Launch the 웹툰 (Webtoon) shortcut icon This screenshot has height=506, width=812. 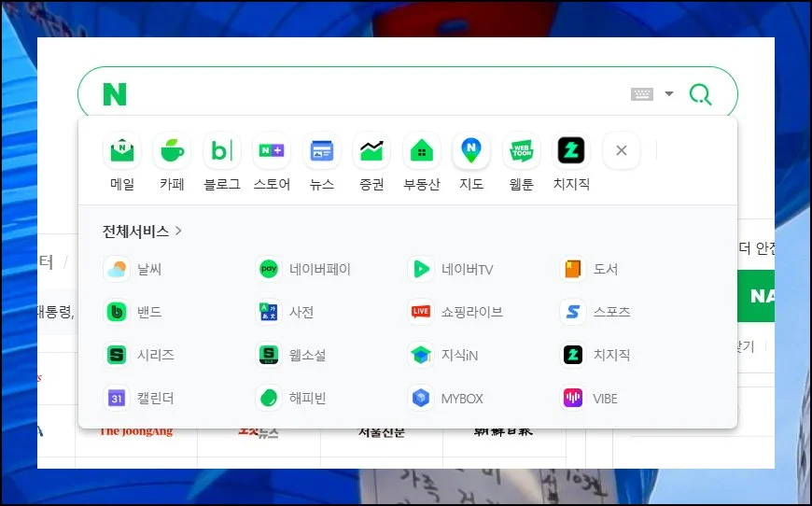tap(522, 150)
